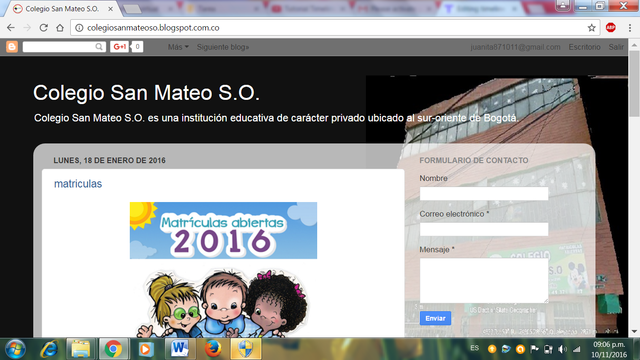Click the G+1 share button

point(120,47)
